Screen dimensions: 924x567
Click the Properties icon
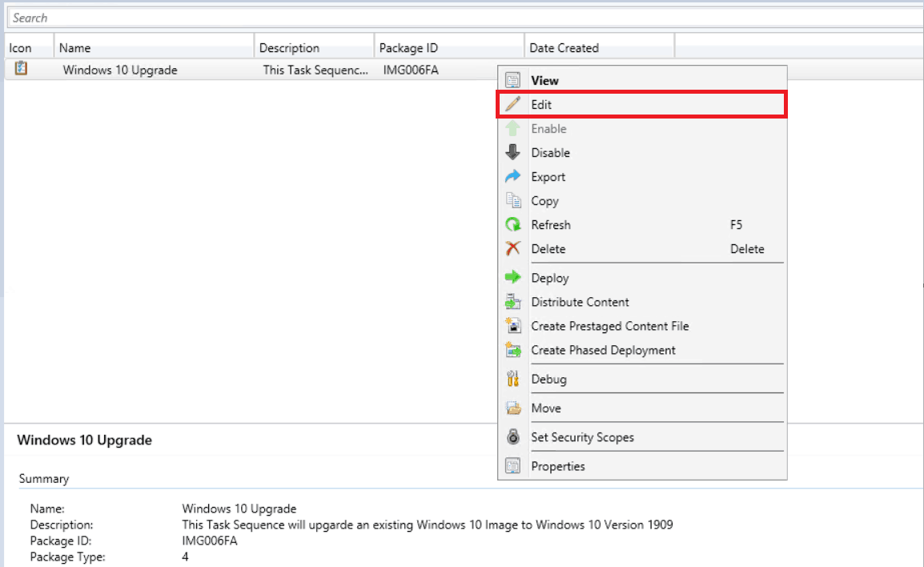[512, 465]
